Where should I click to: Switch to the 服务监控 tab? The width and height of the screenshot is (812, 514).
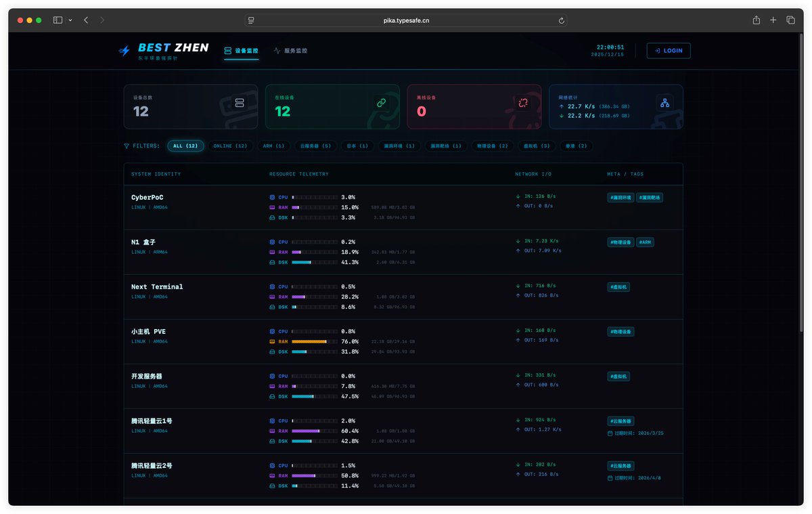[x=290, y=51]
